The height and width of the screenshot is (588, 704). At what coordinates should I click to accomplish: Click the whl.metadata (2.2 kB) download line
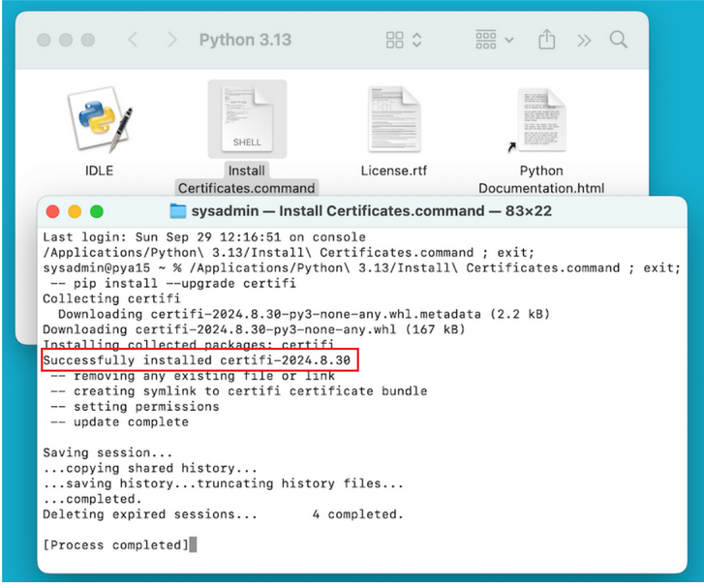tap(304, 314)
